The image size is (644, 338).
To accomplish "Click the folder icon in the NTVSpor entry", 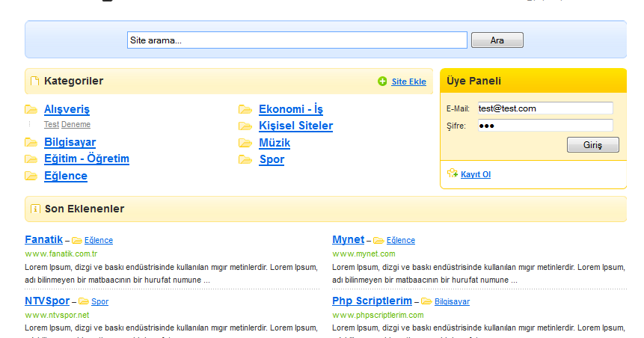I will tap(84, 301).
